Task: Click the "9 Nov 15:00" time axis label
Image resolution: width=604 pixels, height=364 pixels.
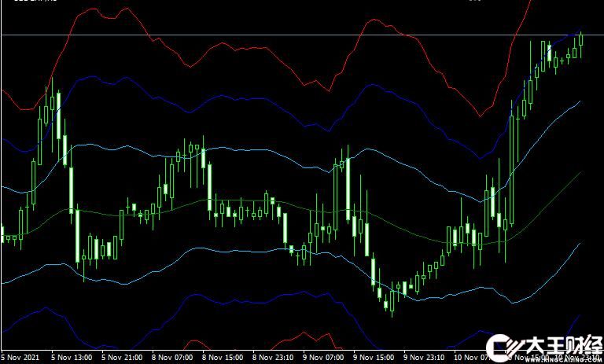Action: [374, 358]
